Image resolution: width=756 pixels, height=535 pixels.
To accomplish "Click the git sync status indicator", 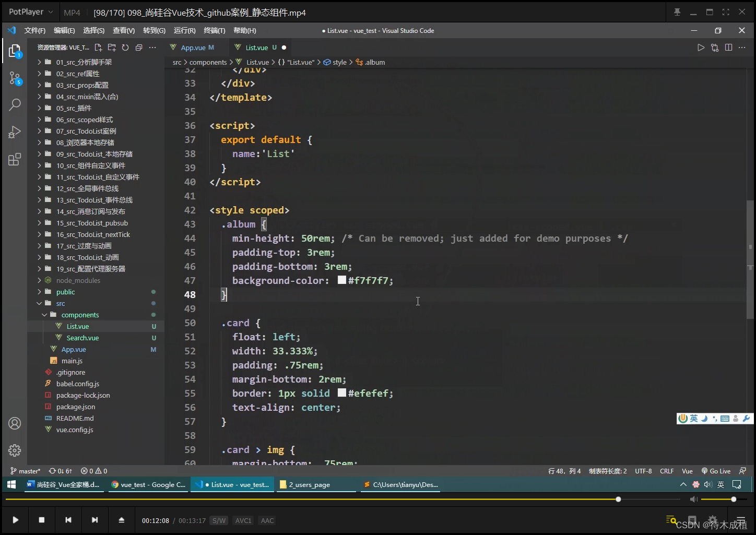I will click(61, 471).
